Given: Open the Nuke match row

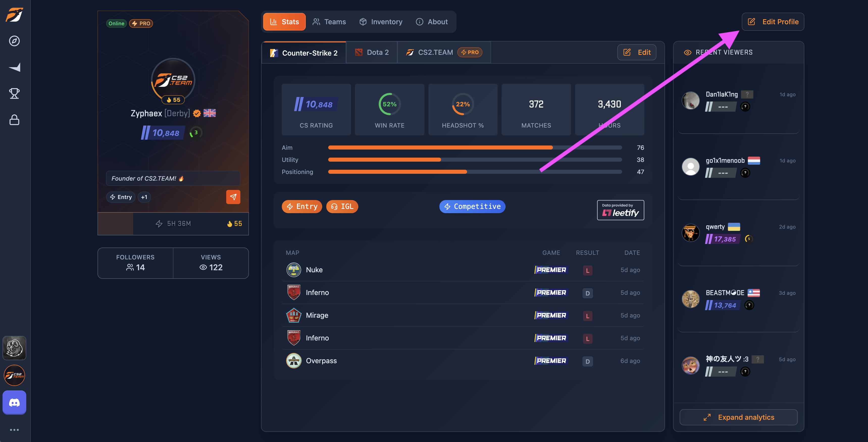Looking at the screenshot, I should pos(463,270).
